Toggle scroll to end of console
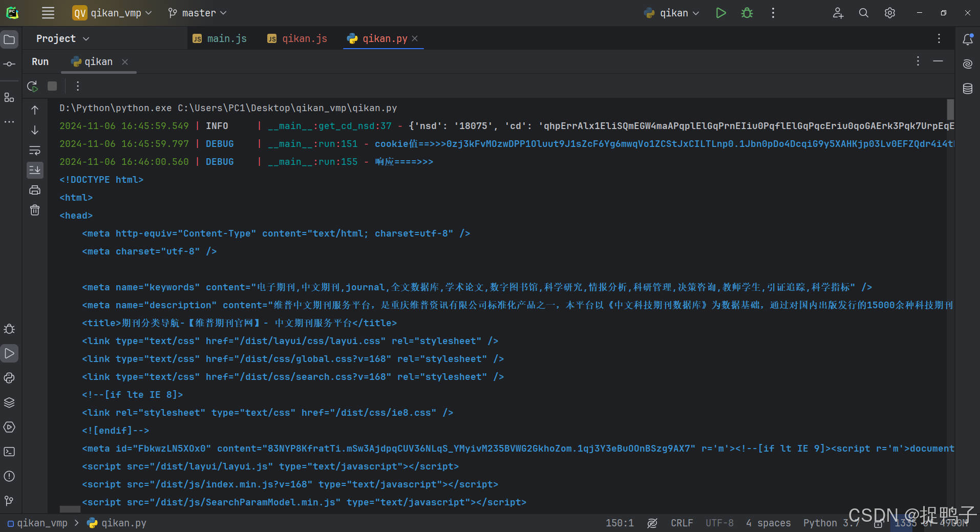The height and width of the screenshot is (532, 980). click(35, 170)
